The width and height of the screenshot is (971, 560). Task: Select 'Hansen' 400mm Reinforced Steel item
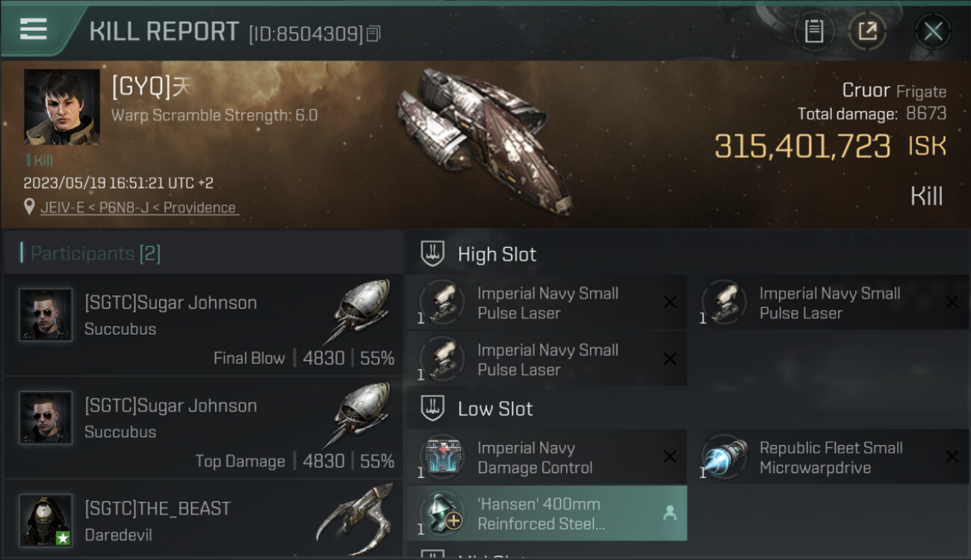tap(547, 513)
